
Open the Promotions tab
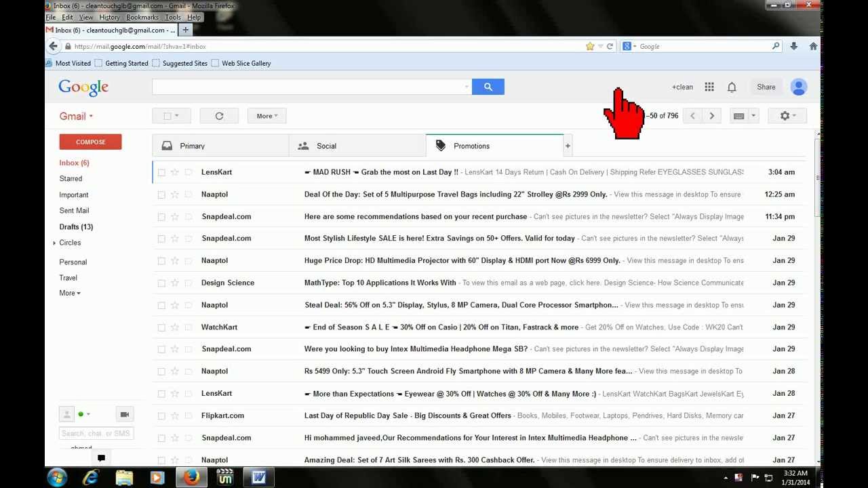pos(494,146)
